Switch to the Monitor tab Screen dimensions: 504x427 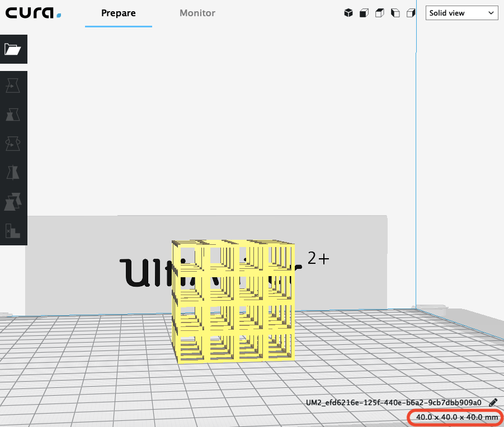pyautogui.click(x=197, y=13)
